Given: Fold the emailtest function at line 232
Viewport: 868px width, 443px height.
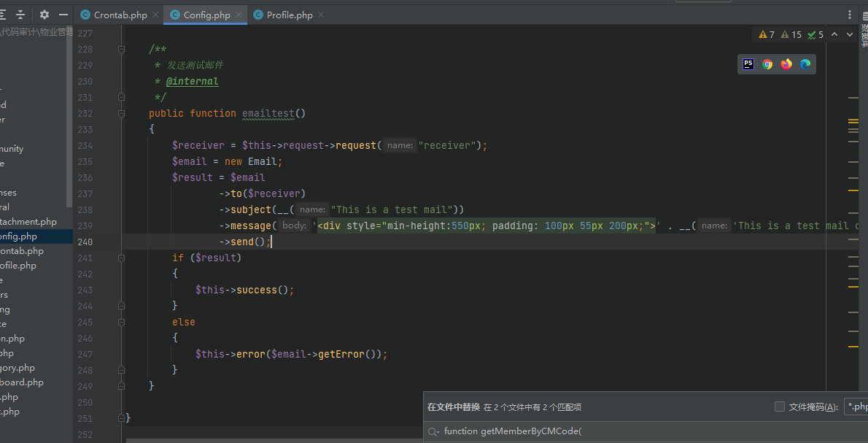Looking at the screenshot, I should coord(121,114).
